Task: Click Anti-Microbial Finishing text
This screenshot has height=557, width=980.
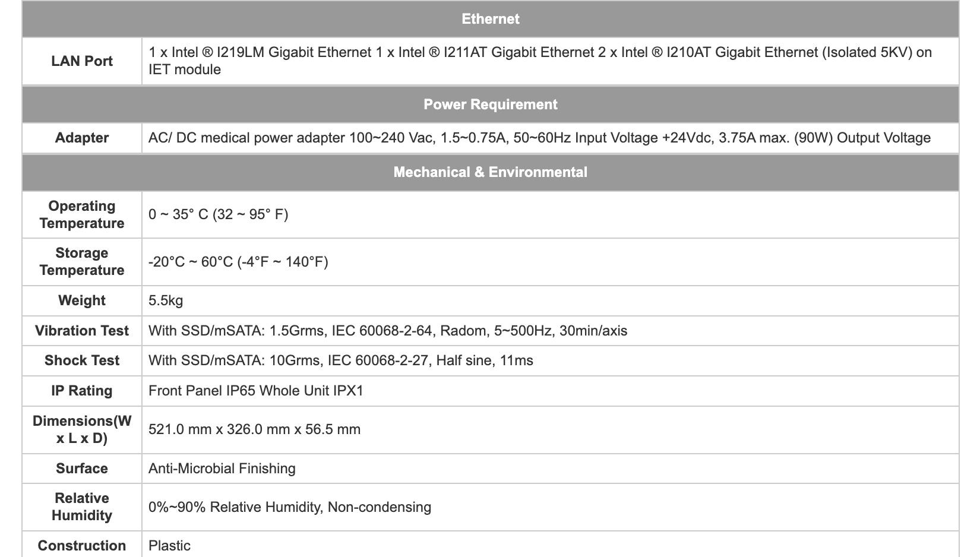Action: point(222,469)
